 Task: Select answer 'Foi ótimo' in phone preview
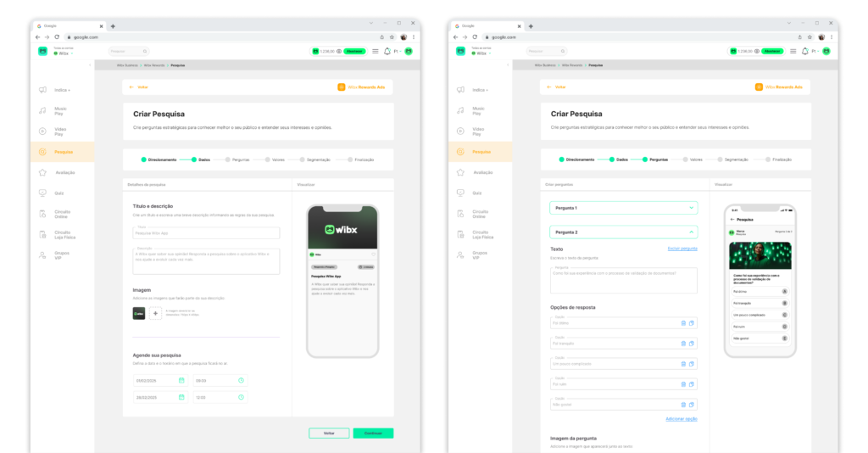pyautogui.click(x=760, y=291)
